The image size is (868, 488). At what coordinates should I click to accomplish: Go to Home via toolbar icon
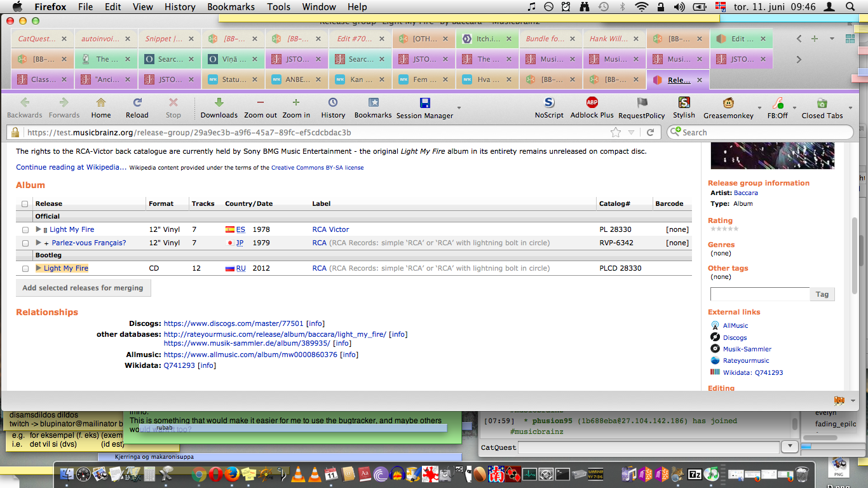(100, 102)
